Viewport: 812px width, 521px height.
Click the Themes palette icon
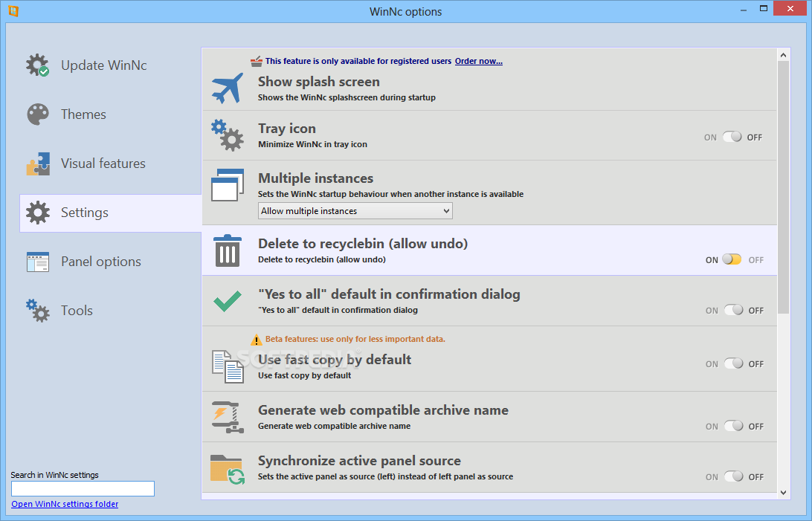38,114
